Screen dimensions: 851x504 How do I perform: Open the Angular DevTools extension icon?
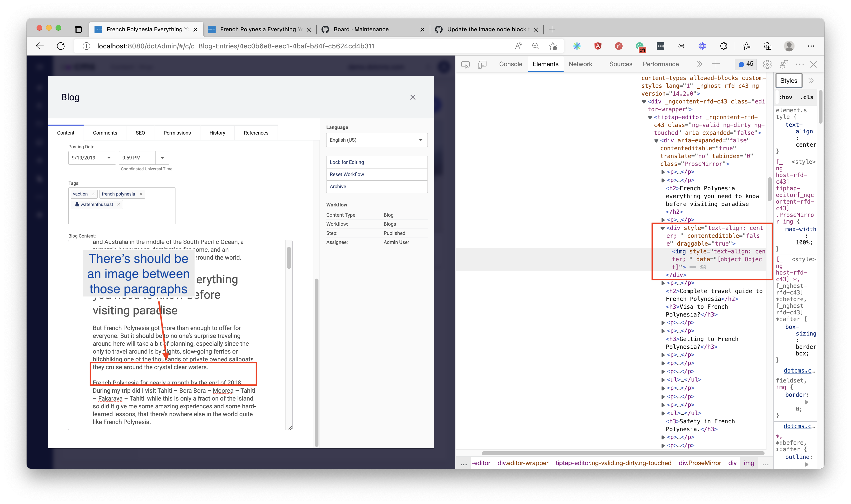(x=598, y=46)
